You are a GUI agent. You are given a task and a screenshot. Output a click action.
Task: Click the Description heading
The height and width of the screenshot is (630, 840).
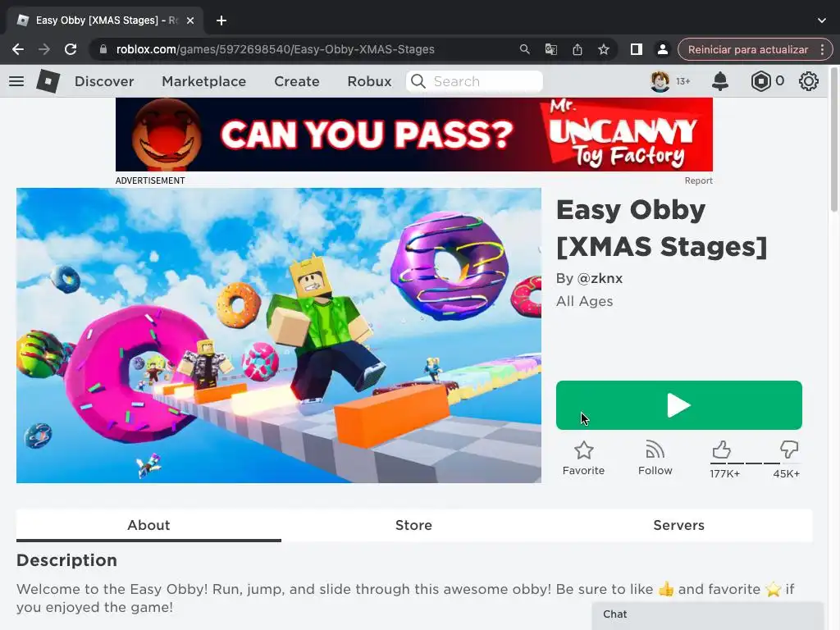point(67,560)
